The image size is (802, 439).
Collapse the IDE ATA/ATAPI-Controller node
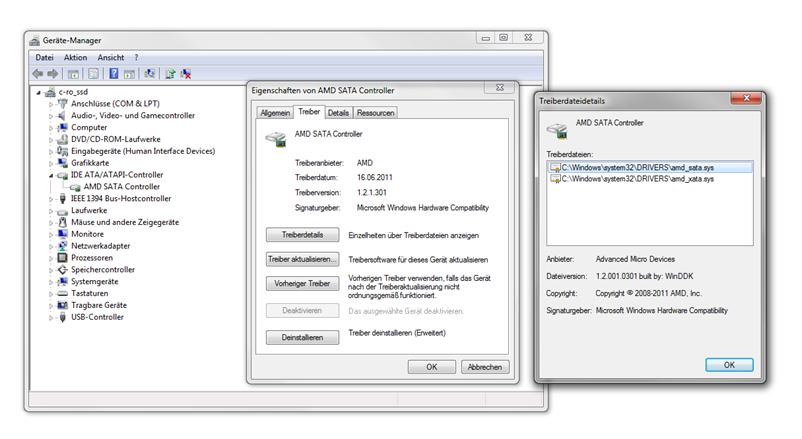pyautogui.click(x=51, y=175)
